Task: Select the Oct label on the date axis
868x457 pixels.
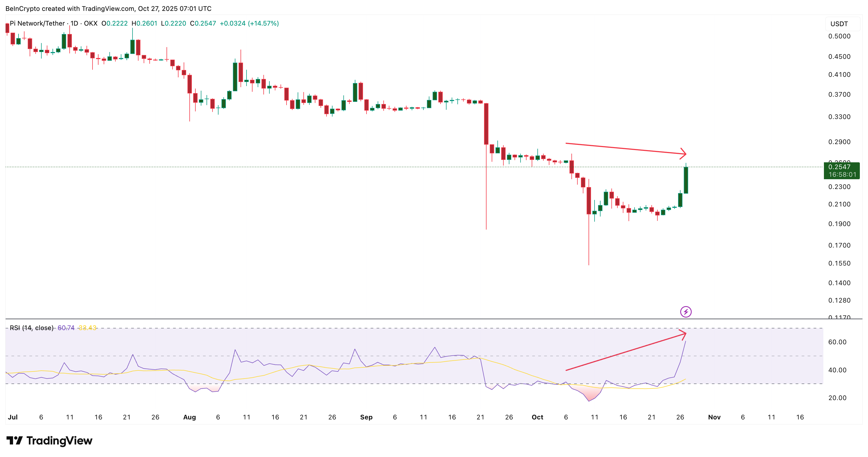Action: [537, 417]
